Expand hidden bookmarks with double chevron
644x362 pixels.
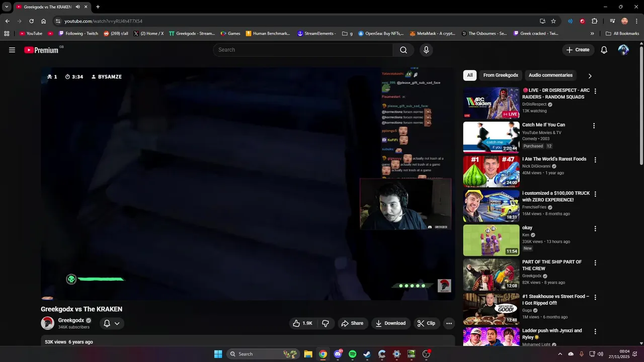point(592,34)
